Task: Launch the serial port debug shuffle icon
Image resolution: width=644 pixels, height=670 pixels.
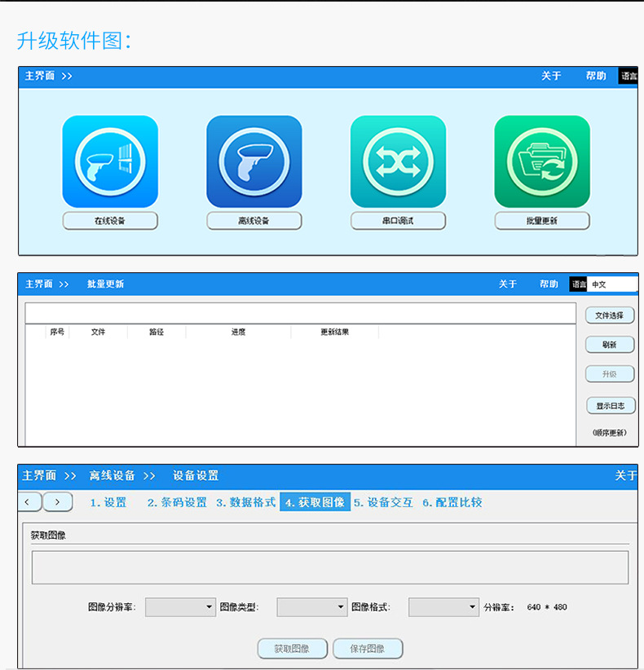Action: [399, 161]
